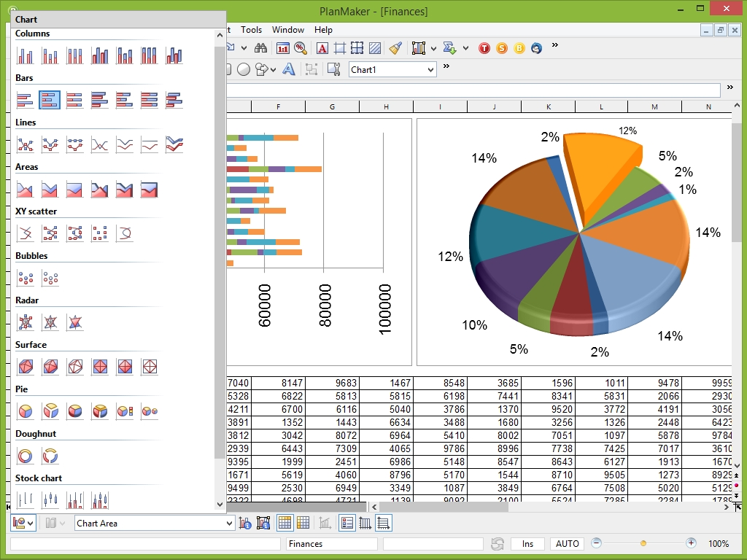The image size is (747, 560).
Task: Click the zoom in plus button
Action: pyautogui.click(x=691, y=542)
